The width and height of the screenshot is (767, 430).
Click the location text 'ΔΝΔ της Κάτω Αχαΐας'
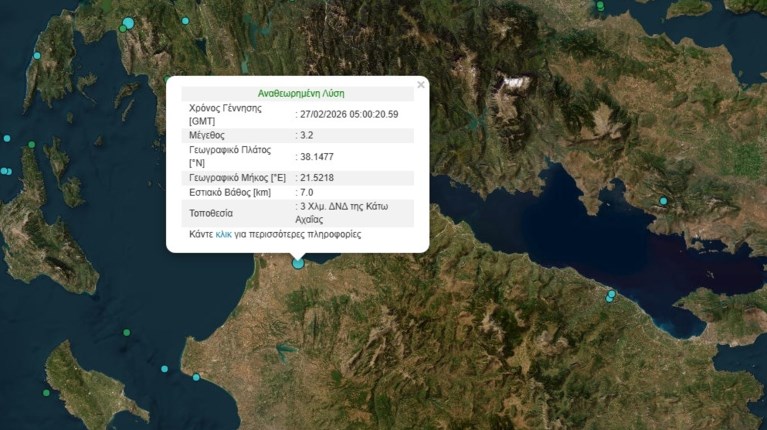pyautogui.click(x=343, y=212)
